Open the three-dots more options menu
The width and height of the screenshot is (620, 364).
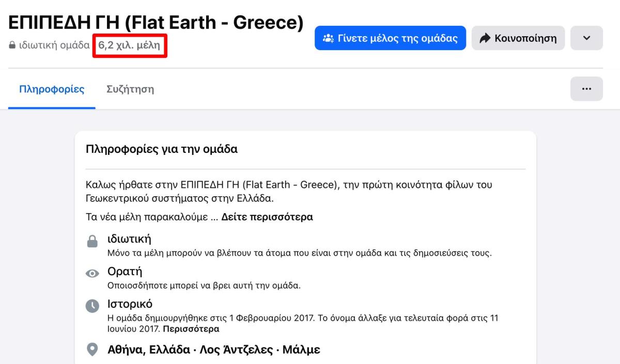tap(586, 89)
